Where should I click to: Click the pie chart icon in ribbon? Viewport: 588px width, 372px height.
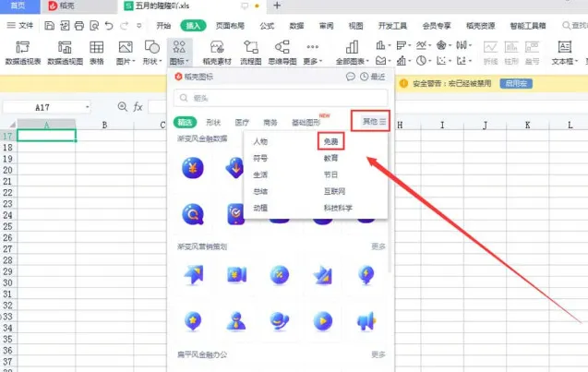point(422,60)
